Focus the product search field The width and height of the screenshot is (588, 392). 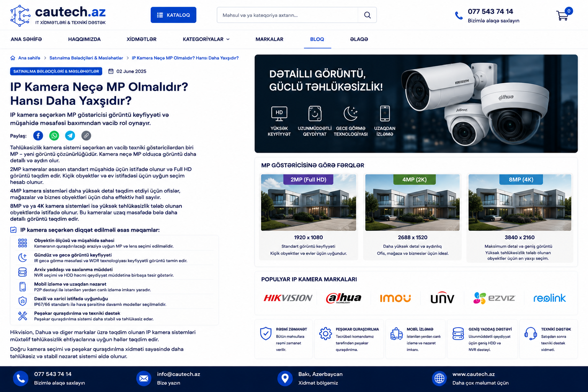click(x=287, y=15)
